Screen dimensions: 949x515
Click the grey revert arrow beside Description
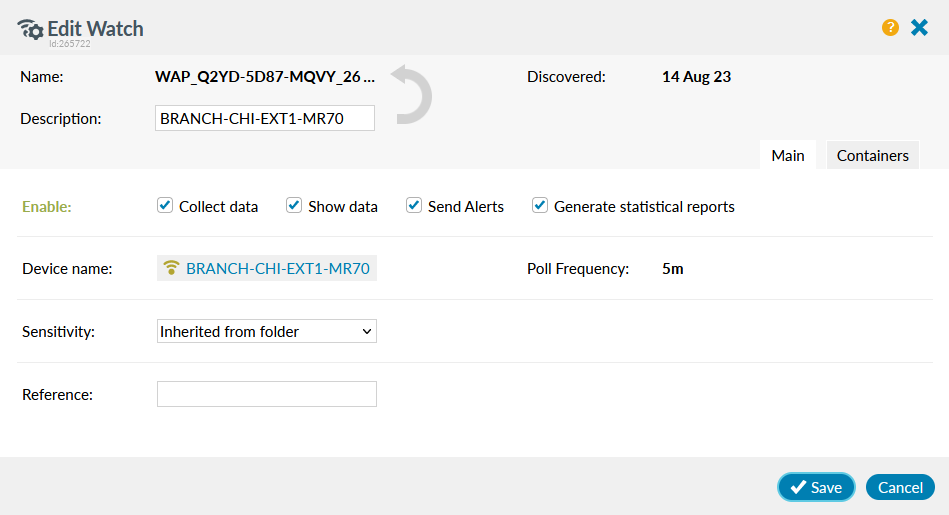[411, 95]
